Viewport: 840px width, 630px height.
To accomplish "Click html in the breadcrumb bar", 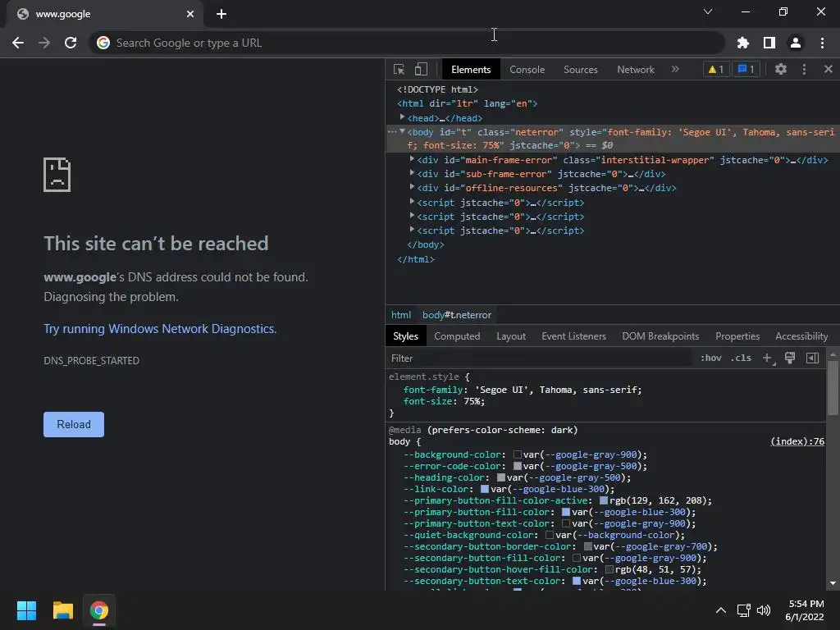I will click(400, 315).
